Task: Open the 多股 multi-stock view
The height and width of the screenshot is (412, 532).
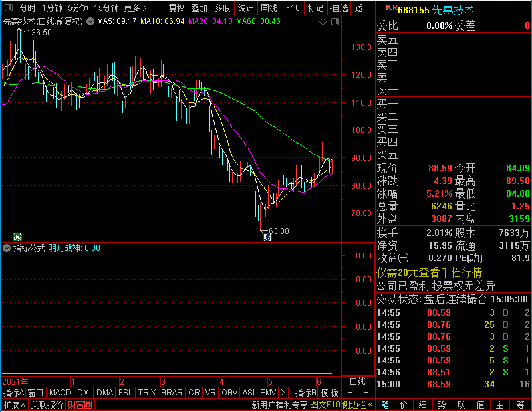Action: pos(222,8)
